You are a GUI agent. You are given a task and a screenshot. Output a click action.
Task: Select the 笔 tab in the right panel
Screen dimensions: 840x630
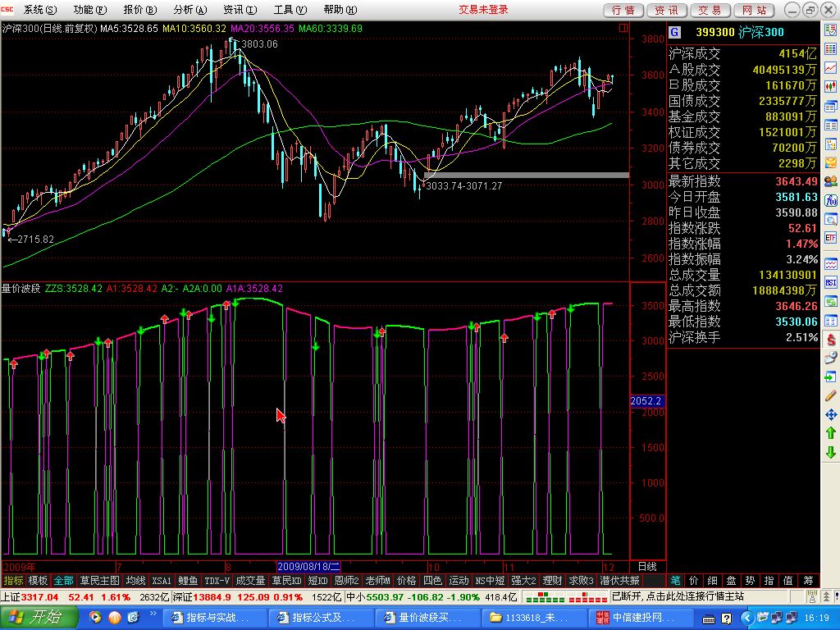coord(675,581)
